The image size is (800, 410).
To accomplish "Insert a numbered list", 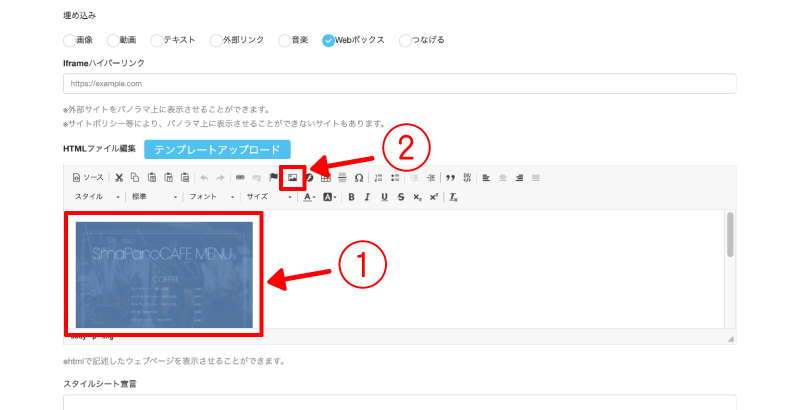I will pyautogui.click(x=379, y=178).
